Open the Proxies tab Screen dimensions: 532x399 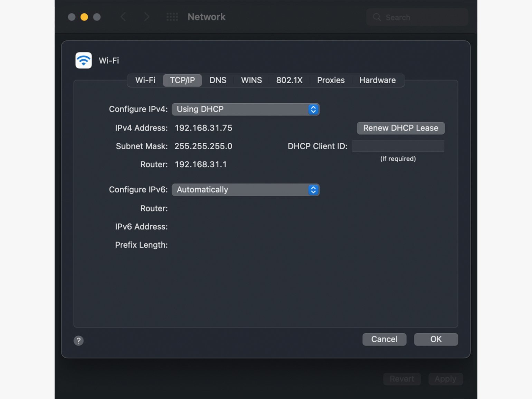pos(331,80)
